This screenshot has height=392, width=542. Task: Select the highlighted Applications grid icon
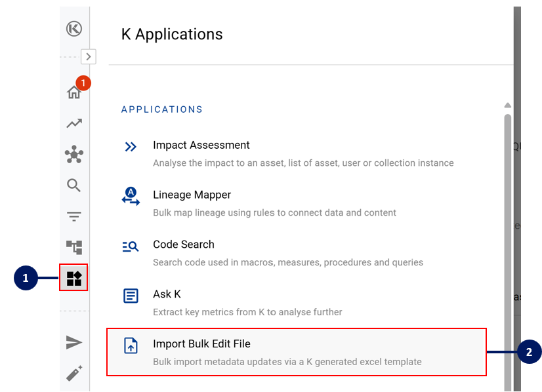(x=74, y=278)
